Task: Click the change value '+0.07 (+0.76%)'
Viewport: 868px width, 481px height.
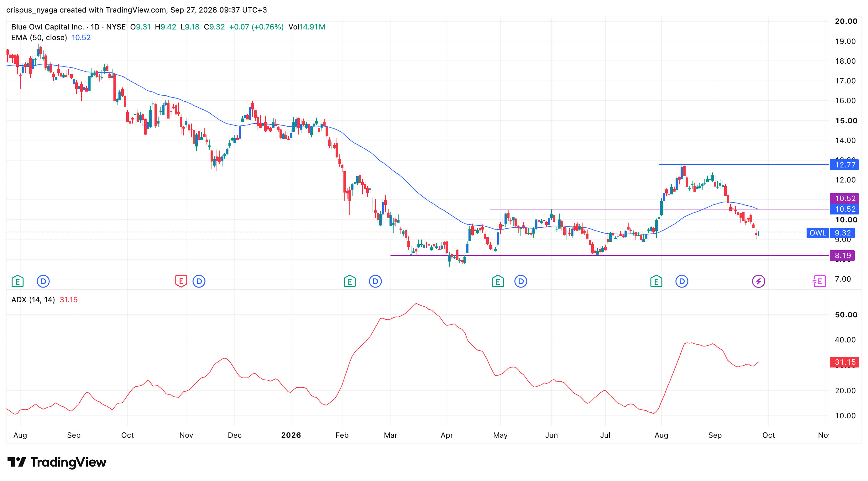Action: (x=256, y=27)
